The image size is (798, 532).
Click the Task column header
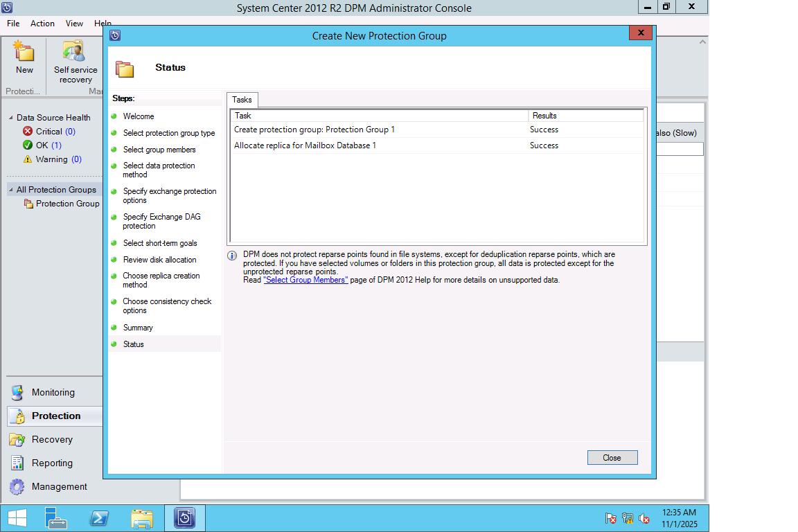pos(380,116)
